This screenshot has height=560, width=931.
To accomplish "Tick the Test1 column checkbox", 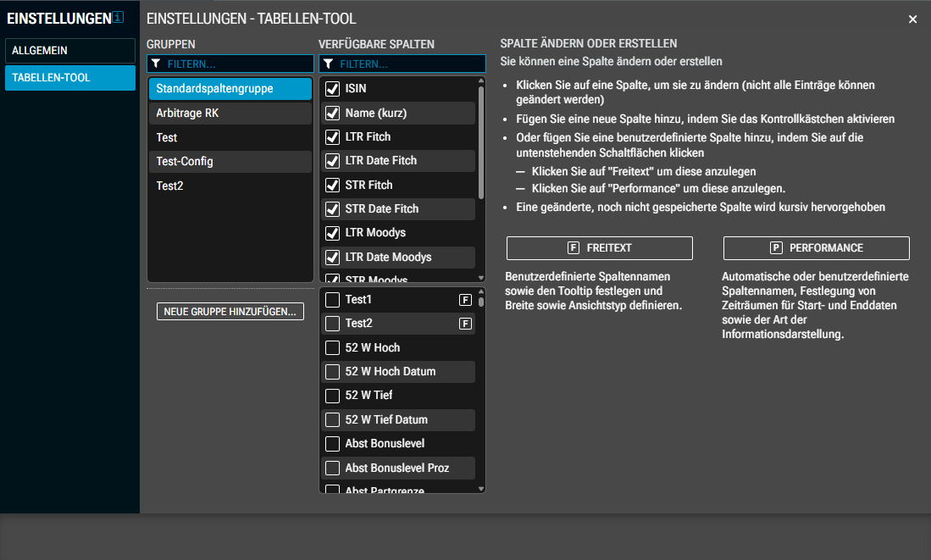I will tap(332, 300).
